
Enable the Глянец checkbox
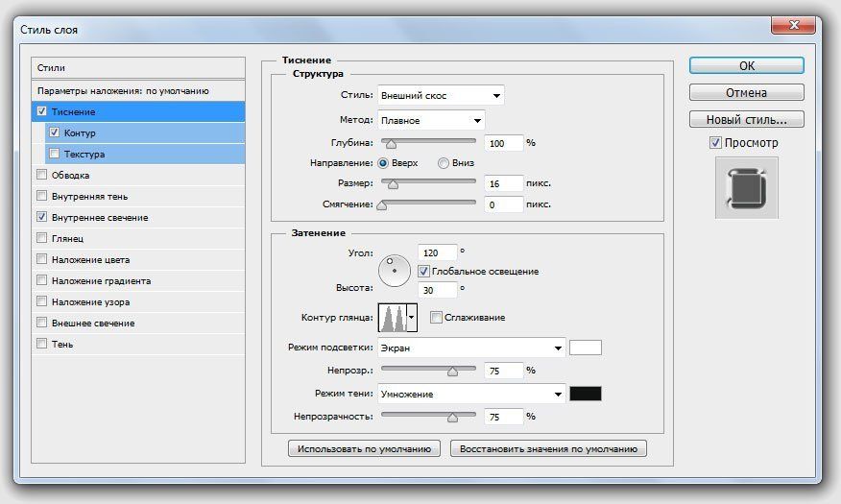pyautogui.click(x=42, y=237)
